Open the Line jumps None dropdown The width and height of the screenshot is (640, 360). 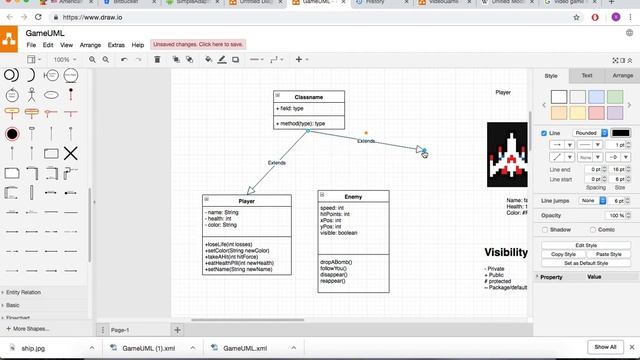[592, 201]
